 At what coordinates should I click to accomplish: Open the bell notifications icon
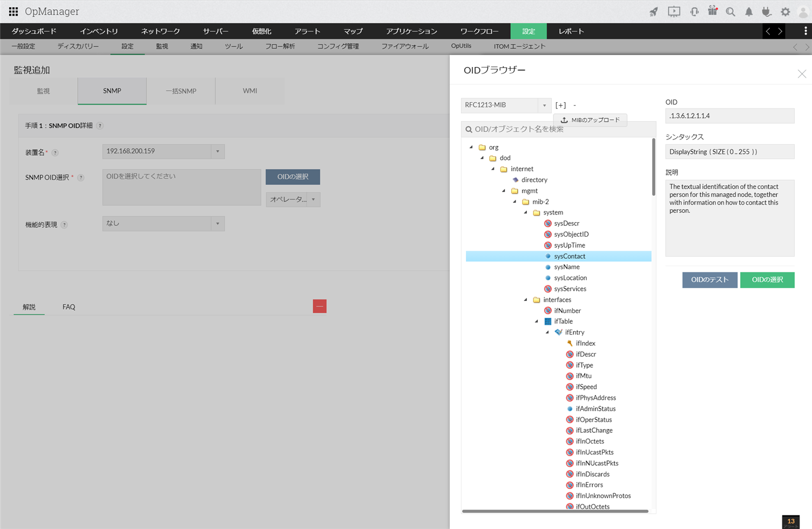749,12
